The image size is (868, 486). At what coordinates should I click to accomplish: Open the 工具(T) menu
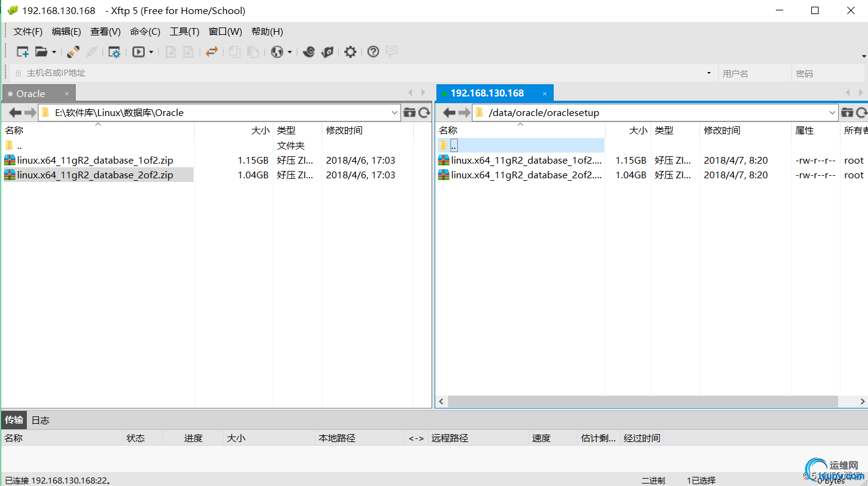[184, 32]
